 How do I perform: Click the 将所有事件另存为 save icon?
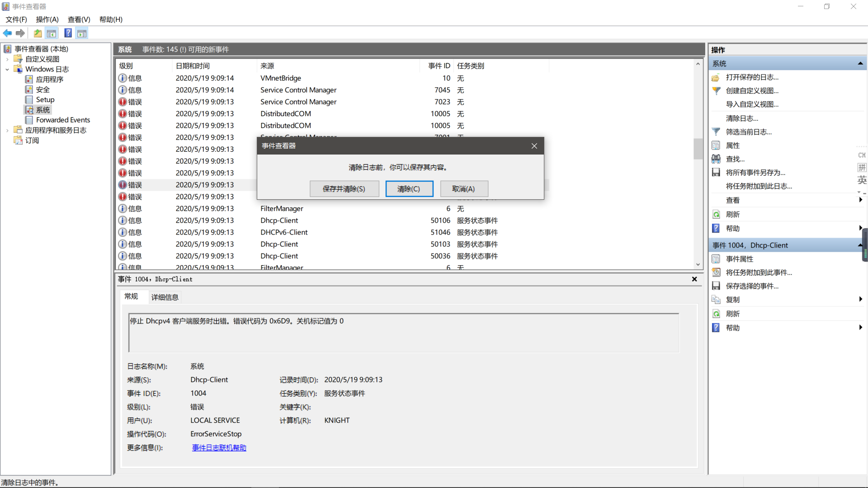tap(716, 173)
